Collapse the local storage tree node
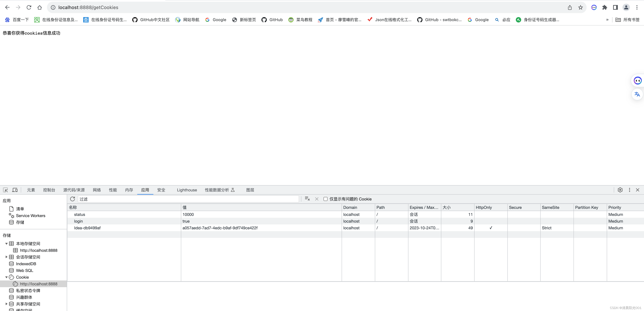Viewport: 644px width, 311px height. (7, 244)
